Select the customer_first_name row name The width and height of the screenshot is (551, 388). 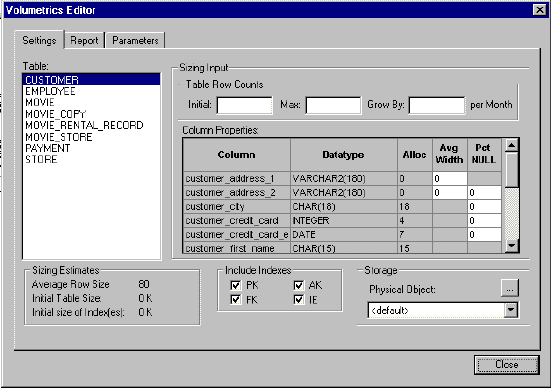(236, 248)
